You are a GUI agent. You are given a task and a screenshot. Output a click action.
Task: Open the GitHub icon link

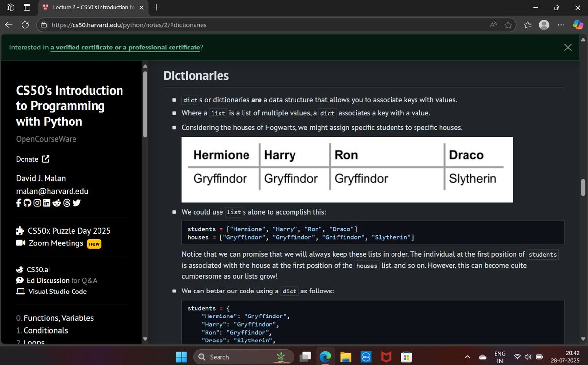click(x=27, y=203)
